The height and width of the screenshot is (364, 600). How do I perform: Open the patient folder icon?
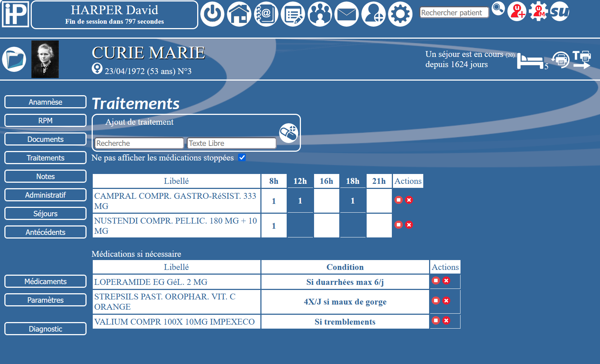[14, 59]
